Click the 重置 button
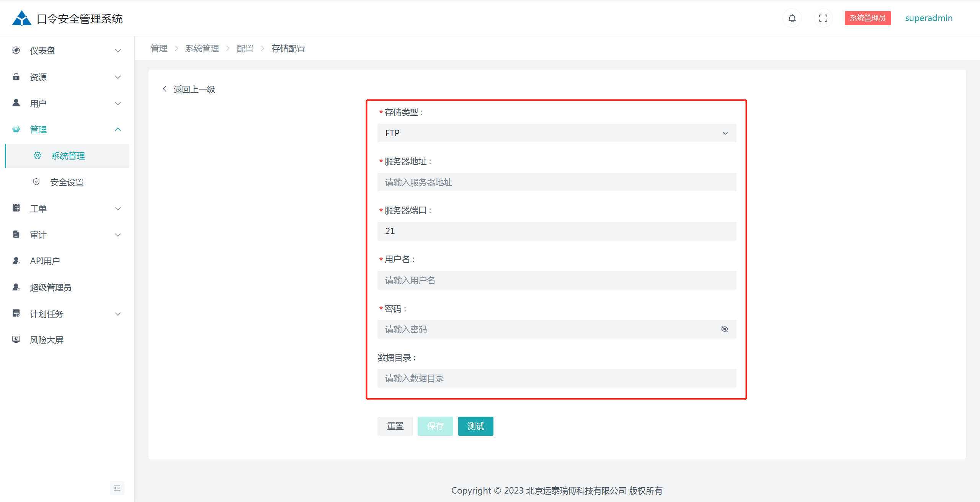Image resolution: width=980 pixels, height=502 pixels. (x=395, y=426)
